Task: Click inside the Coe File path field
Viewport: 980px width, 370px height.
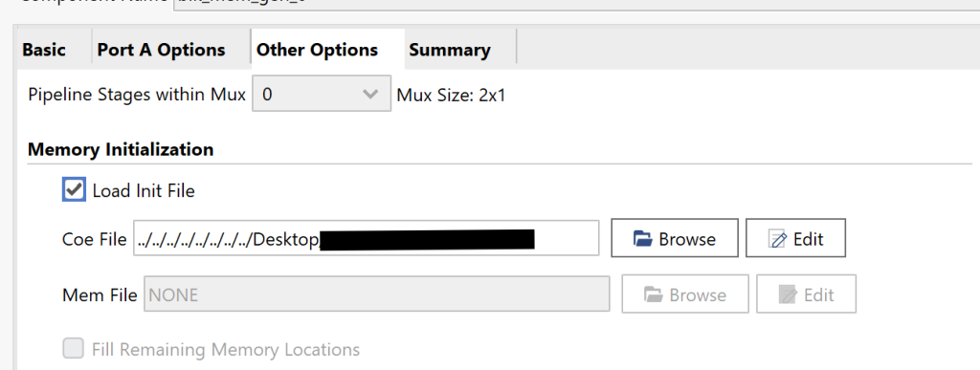Action: (x=366, y=238)
